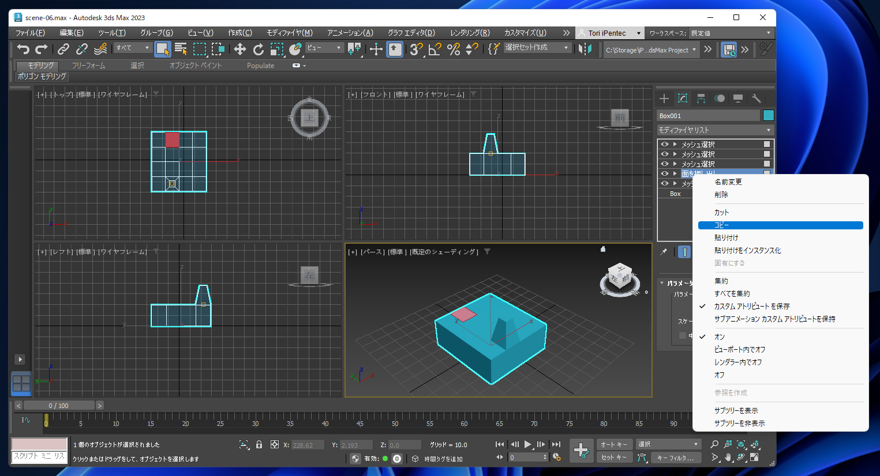Click the Box001 object name field

pyautogui.click(x=708, y=116)
